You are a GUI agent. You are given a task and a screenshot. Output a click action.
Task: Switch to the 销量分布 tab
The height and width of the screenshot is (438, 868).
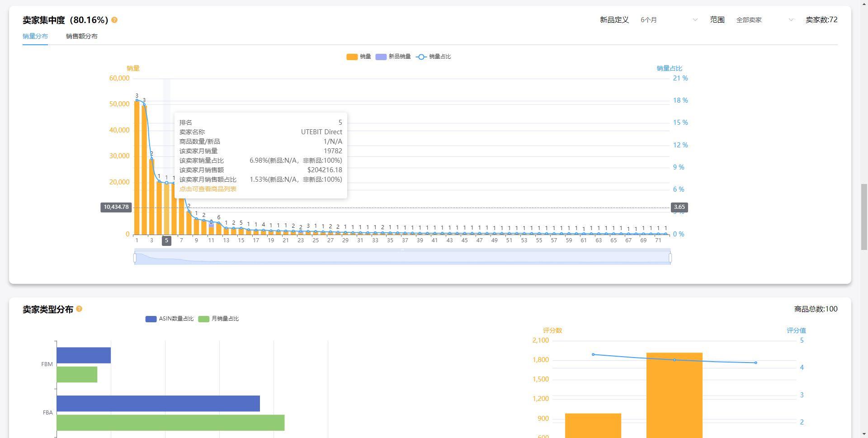(35, 36)
